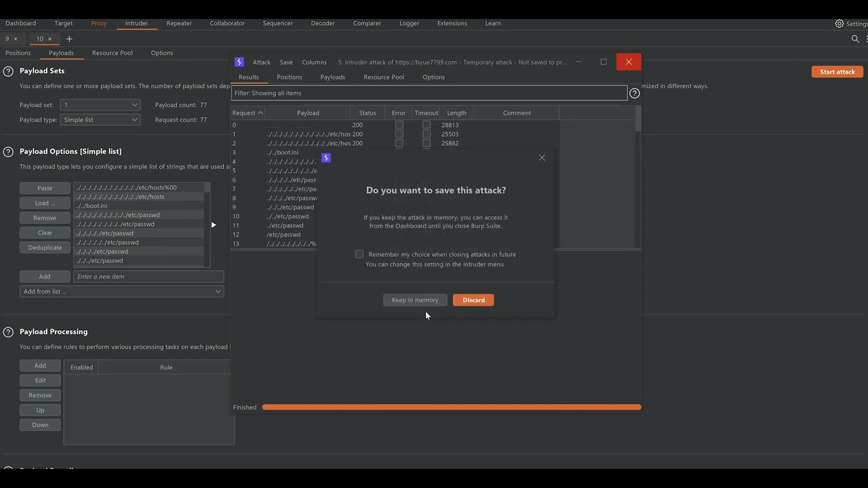Minimize the Intruder attack window
The width and height of the screenshot is (868, 488).
tap(578, 62)
